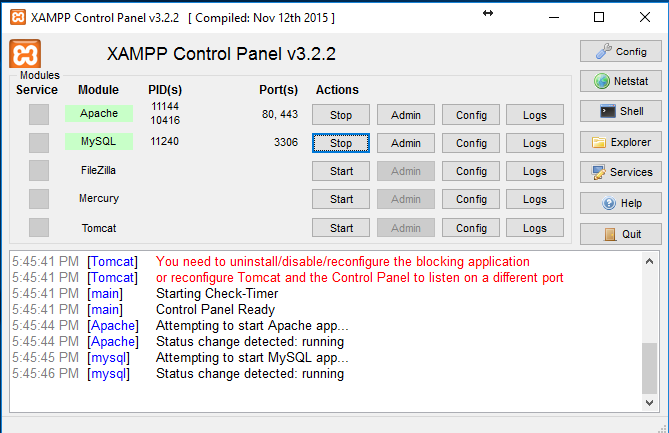Image resolution: width=669 pixels, height=433 pixels.
Task: Click 'Attempting to start MySQL app...' log
Action: pyautogui.click(x=252, y=357)
